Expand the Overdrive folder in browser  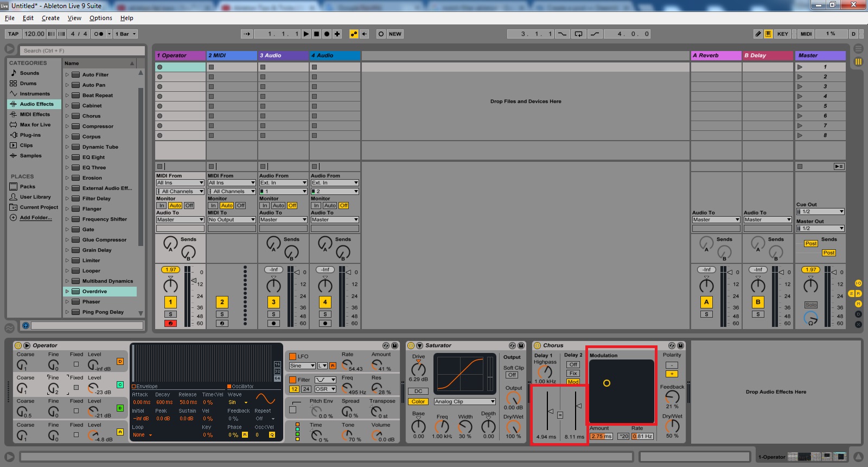tap(67, 291)
